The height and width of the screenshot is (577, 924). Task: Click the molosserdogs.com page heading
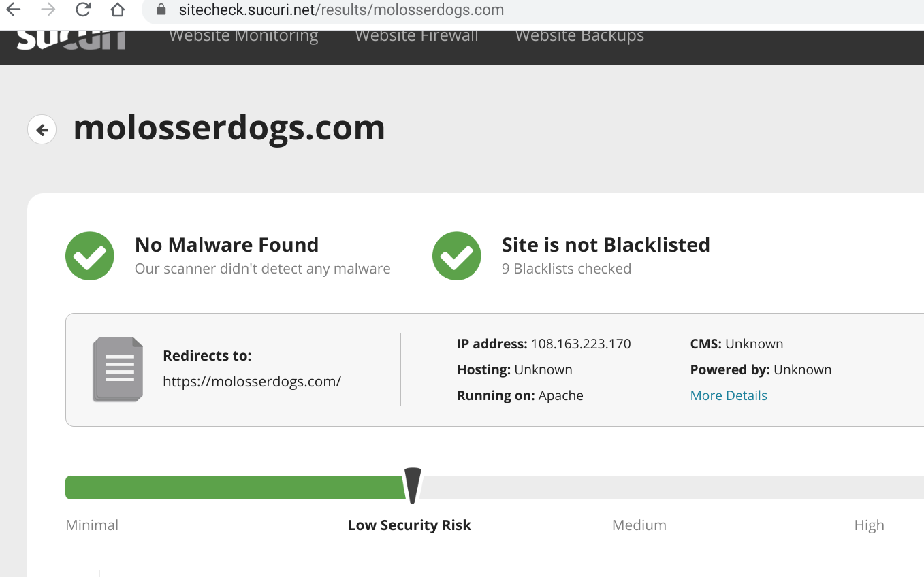point(229,128)
